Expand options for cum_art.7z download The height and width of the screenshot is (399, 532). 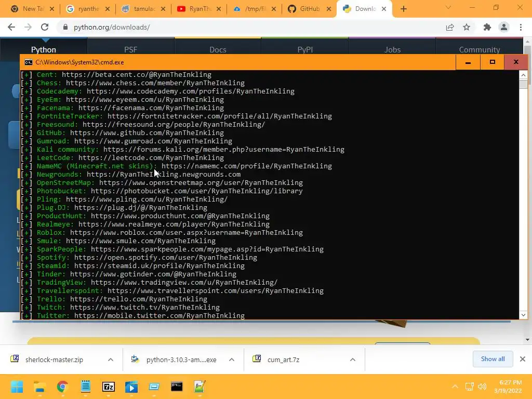coord(353,360)
